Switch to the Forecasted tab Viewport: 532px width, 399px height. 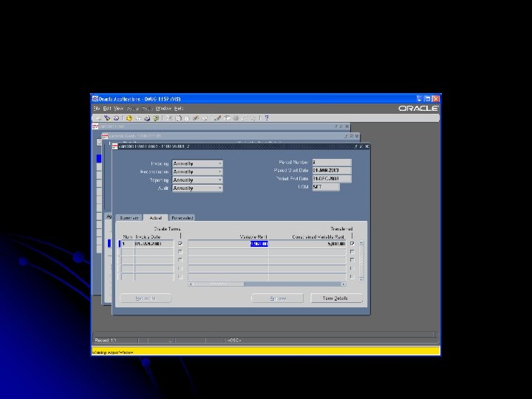click(183, 218)
